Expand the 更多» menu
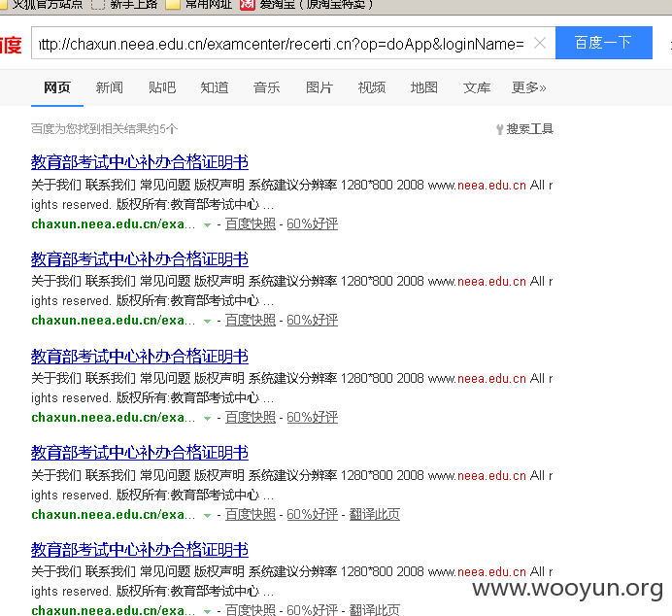672x616 pixels. 529,87
